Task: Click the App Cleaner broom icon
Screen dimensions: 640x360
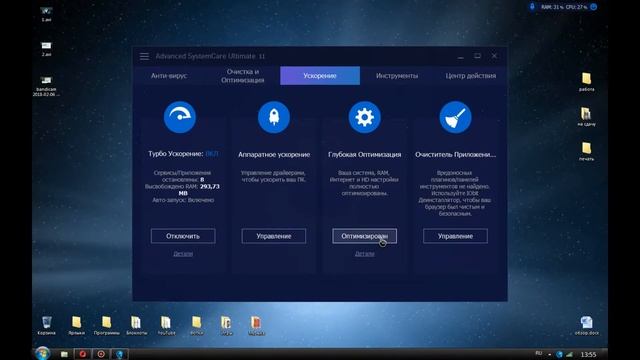Action: tap(456, 117)
